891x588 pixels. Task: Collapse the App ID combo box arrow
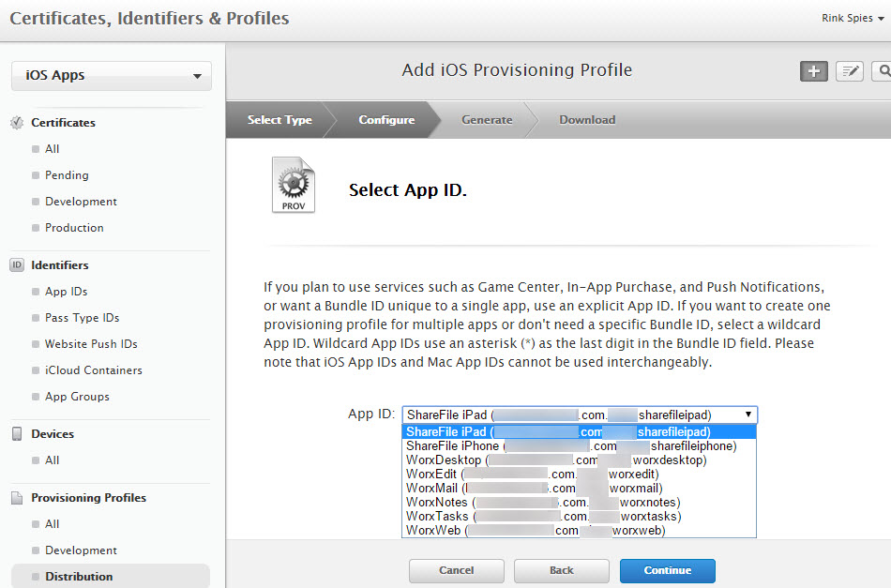[x=748, y=415]
